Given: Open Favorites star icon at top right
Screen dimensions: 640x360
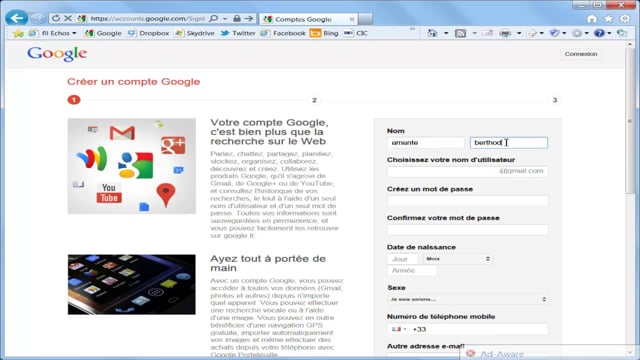Looking at the screenshot, I should pyautogui.click(x=609, y=18).
